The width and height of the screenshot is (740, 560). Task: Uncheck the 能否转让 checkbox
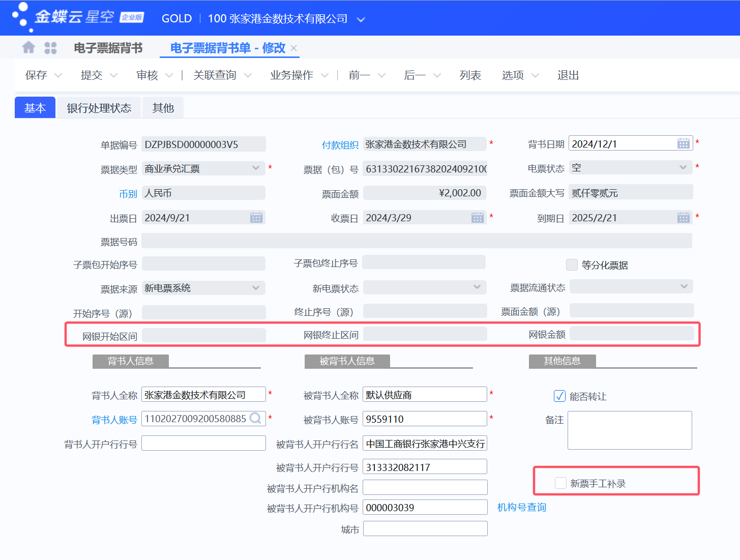pos(560,396)
